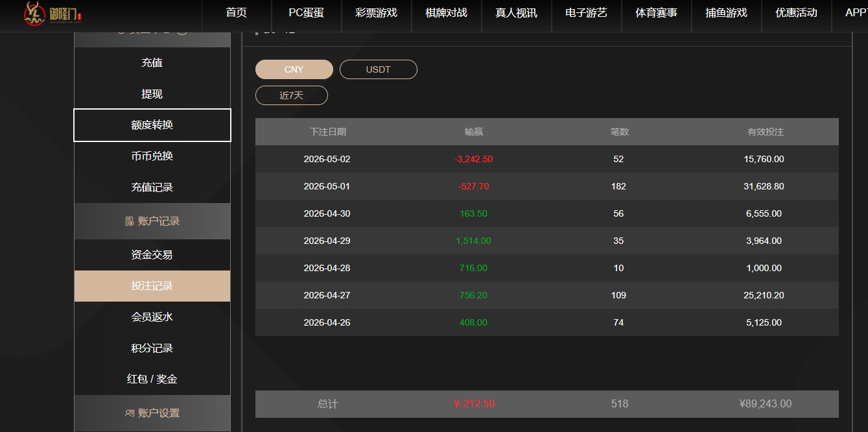Open the 首页 nav item
This screenshot has height=432, width=868.
[237, 13]
